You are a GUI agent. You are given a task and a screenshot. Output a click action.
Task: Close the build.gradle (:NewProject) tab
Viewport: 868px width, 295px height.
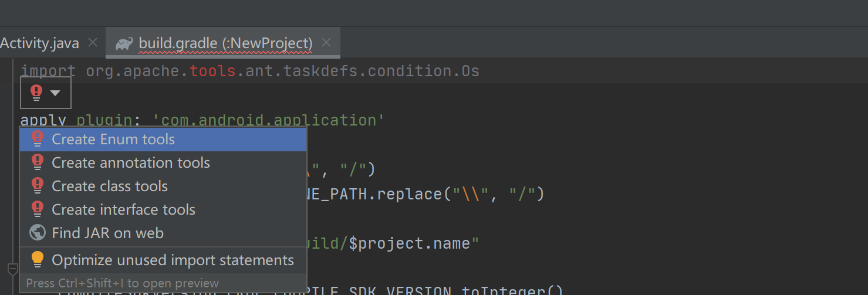[327, 43]
